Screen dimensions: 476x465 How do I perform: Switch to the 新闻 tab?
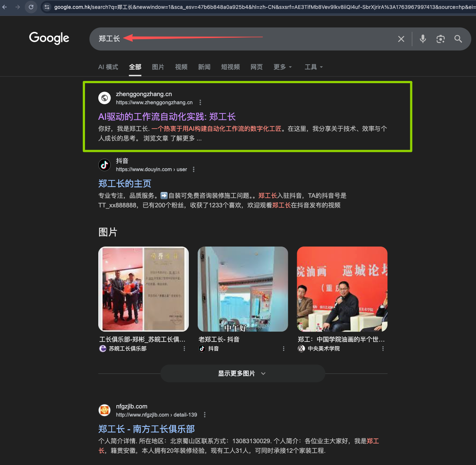(204, 67)
